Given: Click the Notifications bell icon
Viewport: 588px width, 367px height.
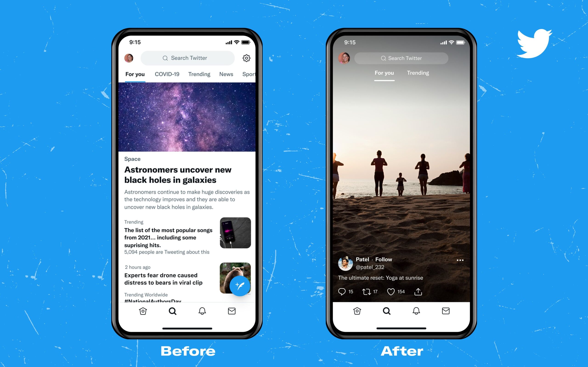Looking at the screenshot, I should (203, 312).
